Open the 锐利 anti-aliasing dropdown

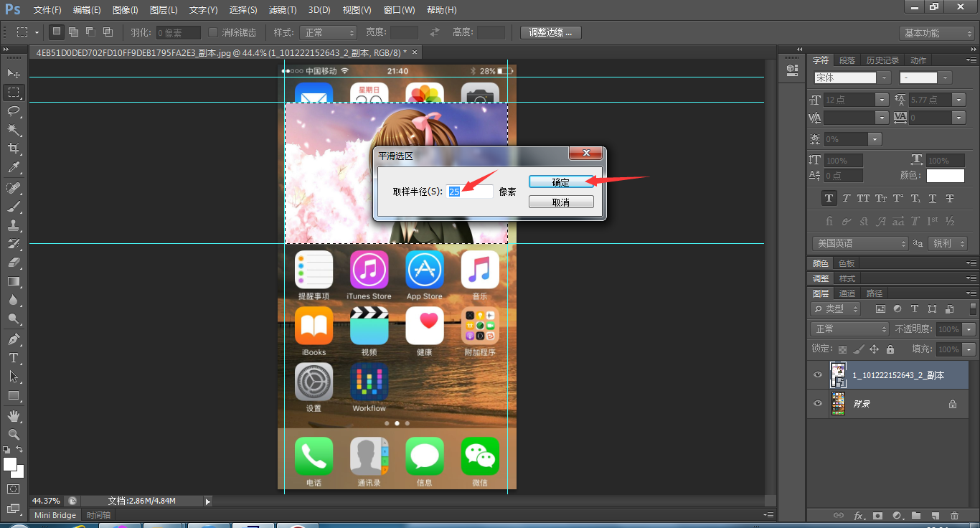(947, 243)
